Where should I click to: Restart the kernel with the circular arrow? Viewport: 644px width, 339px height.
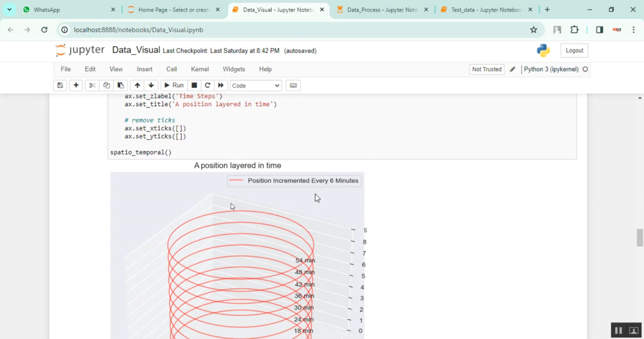pyautogui.click(x=207, y=86)
